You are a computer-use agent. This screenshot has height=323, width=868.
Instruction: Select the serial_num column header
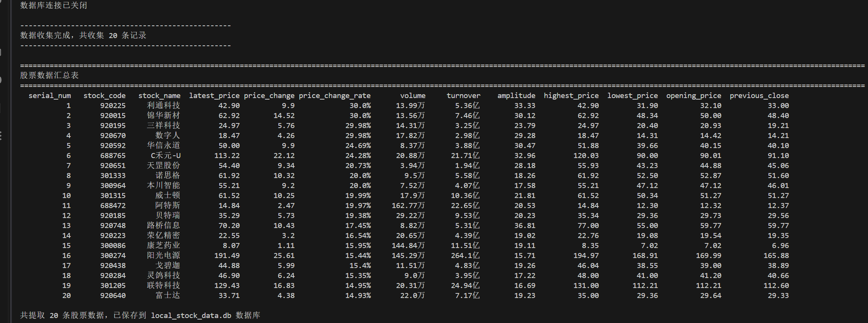click(x=50, y=96)
